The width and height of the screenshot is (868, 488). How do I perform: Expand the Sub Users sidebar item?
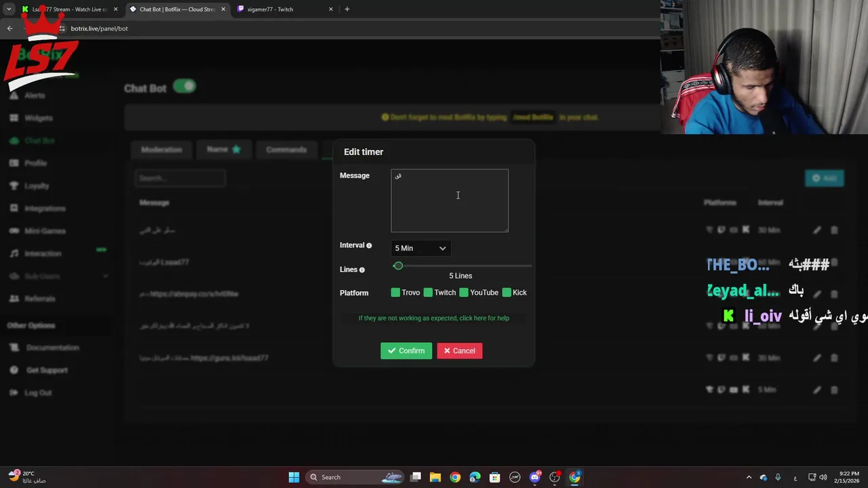(58, 277)
